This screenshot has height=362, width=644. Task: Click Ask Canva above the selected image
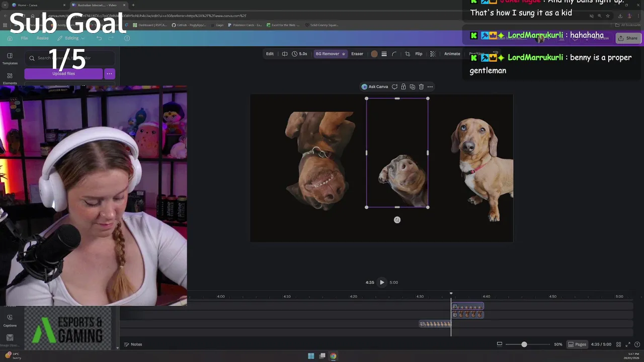[375, 86]
